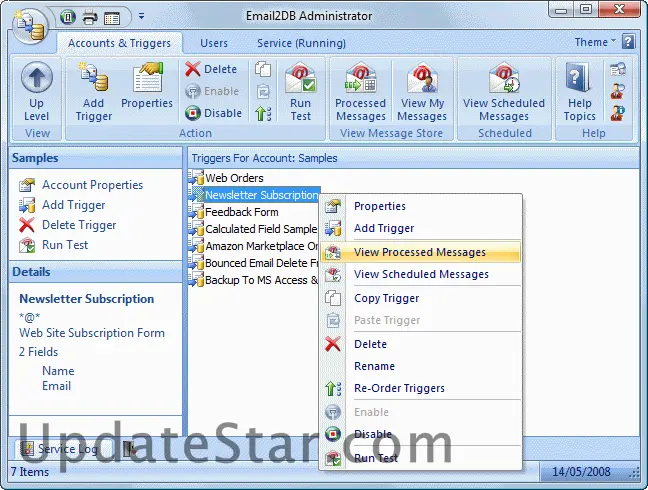The width and height of the screenshot is (648, 490).
Task: Select the Bounced Email Delete trigger
Action: (x=253, y=263)
